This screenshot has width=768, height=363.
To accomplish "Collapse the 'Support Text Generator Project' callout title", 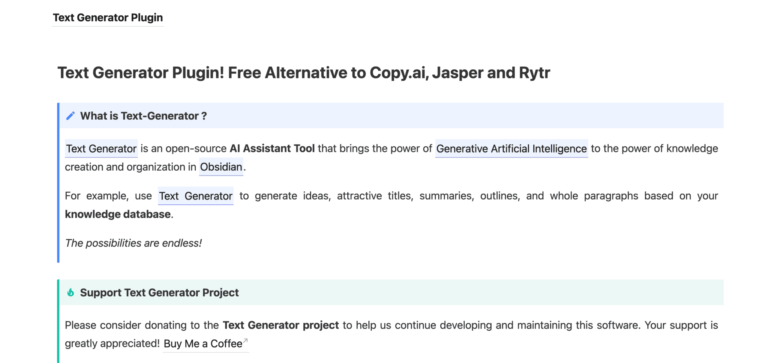I will [x=159, y=292].
